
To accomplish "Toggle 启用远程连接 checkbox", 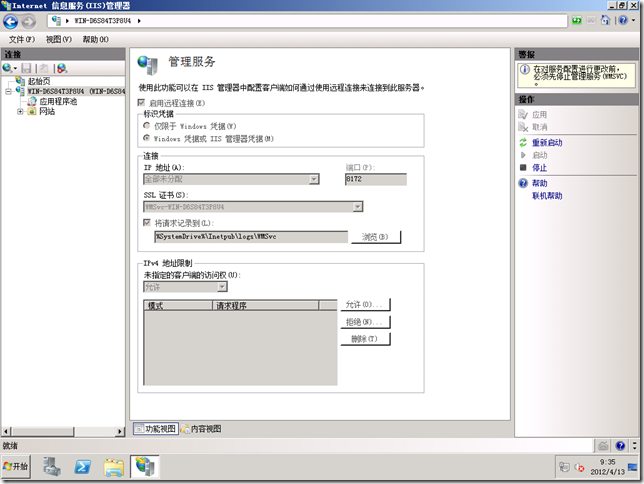I will click(141, 102).
